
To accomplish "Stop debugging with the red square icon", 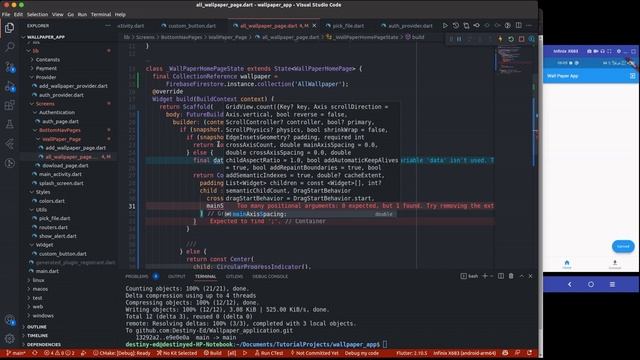I will 522,39.
